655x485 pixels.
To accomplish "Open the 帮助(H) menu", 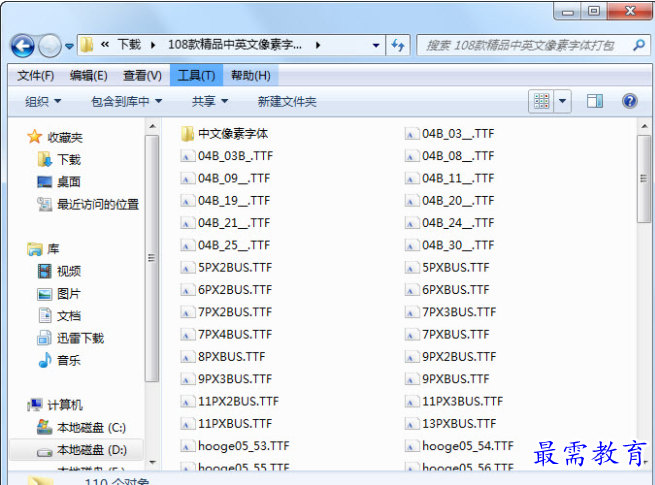I will click(251, 76).
